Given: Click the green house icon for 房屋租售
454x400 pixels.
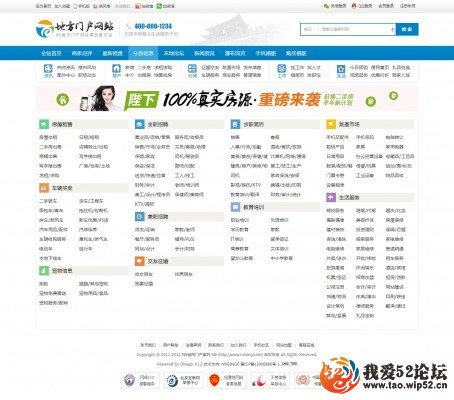Looking at the screenshot, I should pos(44,124).
